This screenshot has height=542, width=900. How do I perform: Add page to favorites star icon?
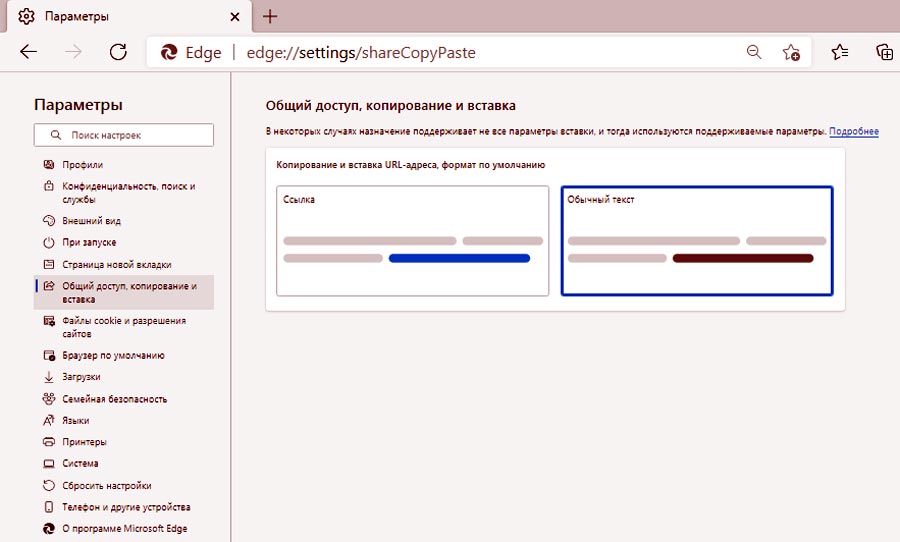[x=791, y=52]
